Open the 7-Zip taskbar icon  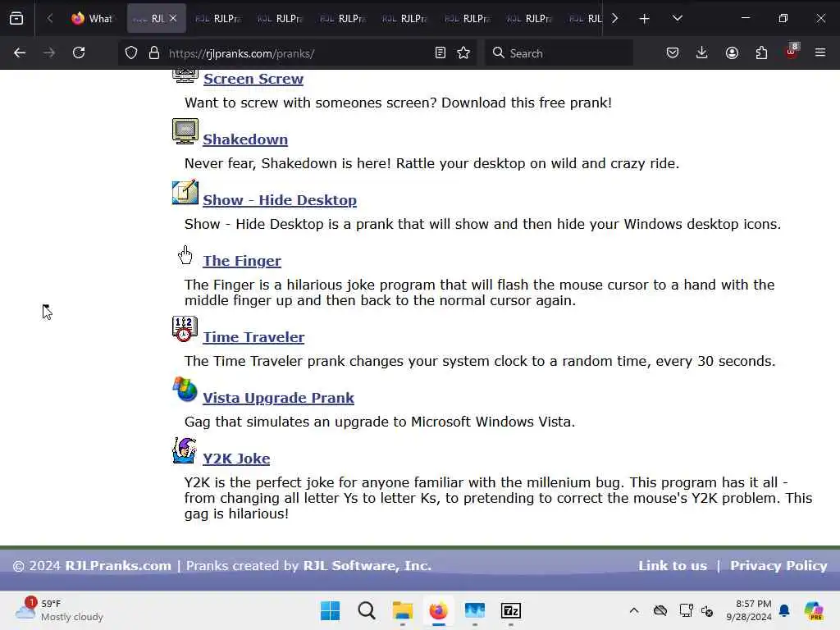point(511,610)
